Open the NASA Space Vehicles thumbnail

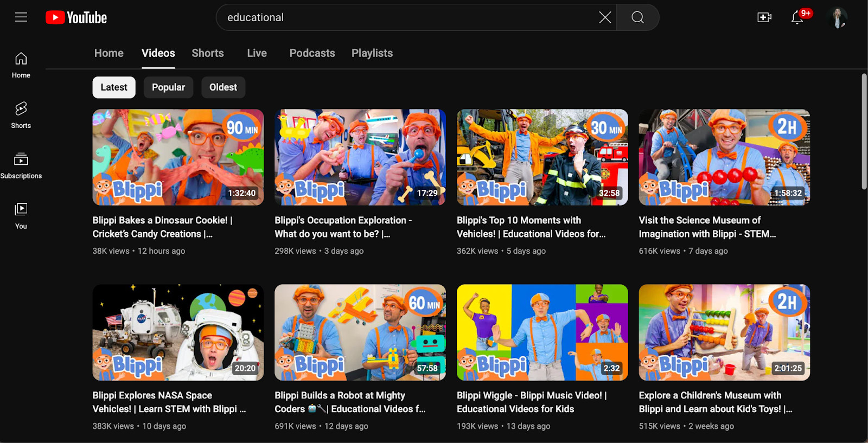178,332
